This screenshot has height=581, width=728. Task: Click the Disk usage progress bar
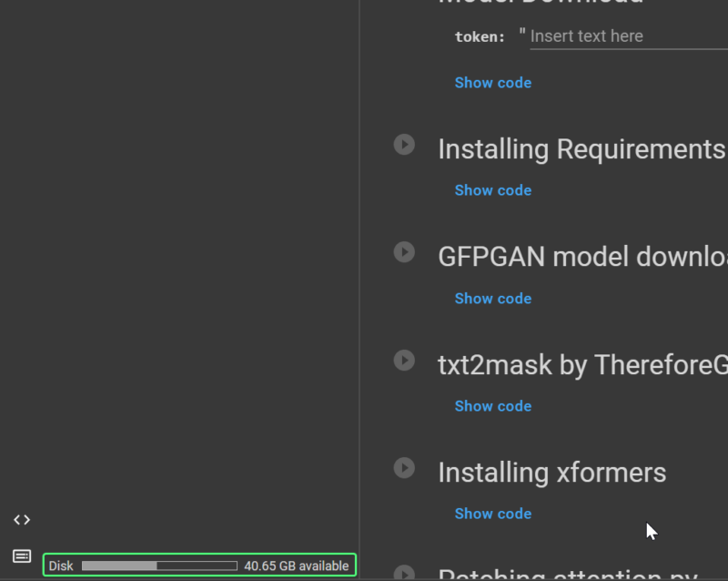click(155, 566)
